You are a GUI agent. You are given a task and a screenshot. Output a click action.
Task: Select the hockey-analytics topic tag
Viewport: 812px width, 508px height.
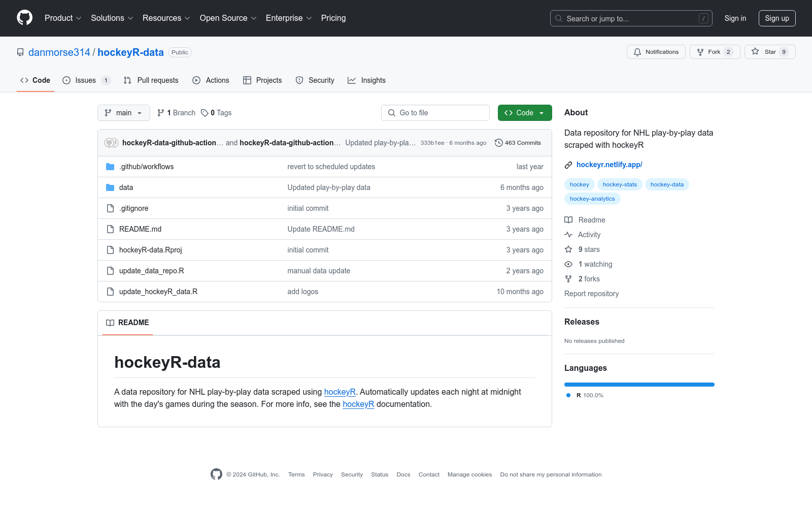point(592,199)
